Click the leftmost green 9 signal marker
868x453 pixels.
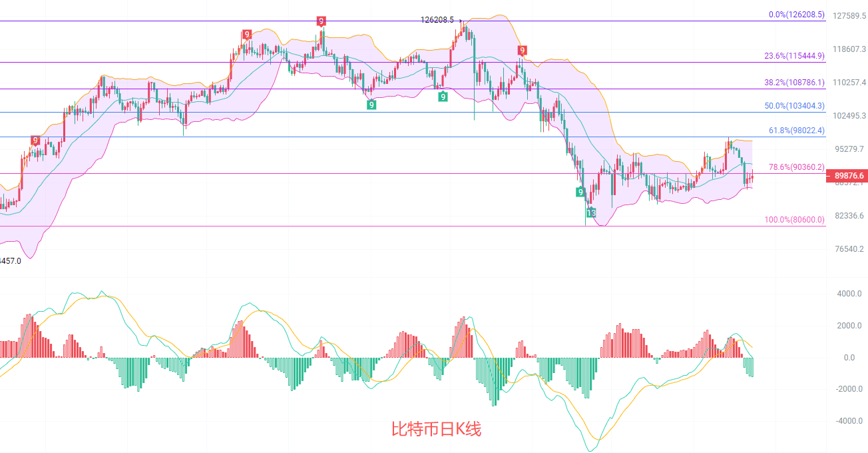point(371,105)
